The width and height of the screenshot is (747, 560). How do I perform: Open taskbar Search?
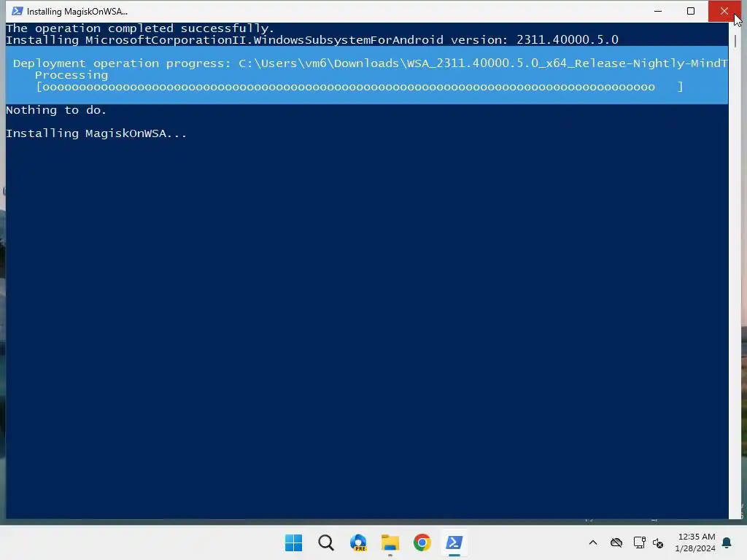coord(326,542)
